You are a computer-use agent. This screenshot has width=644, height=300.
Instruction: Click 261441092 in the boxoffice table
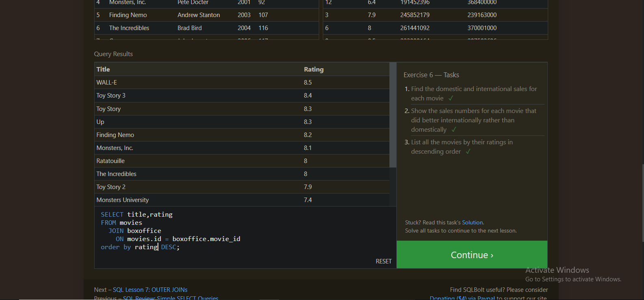tap(415, 28)
